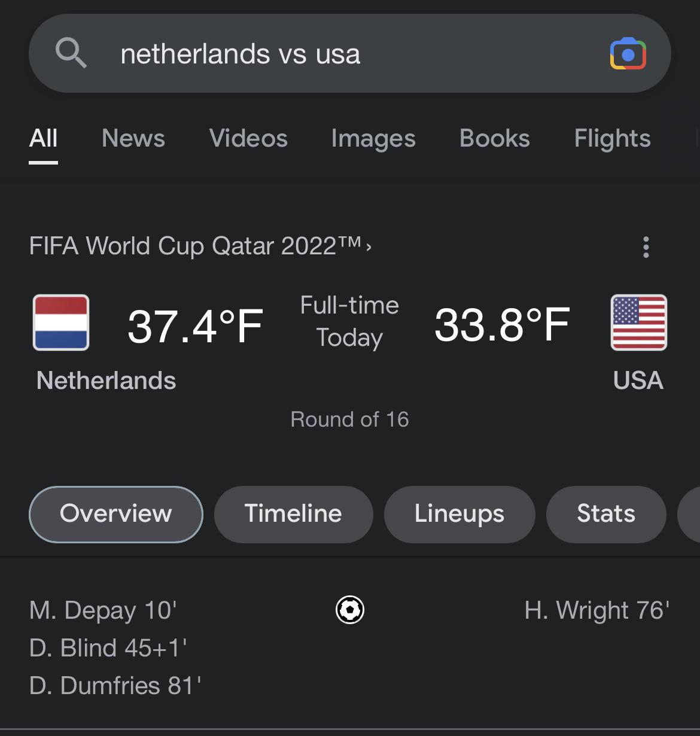Tap the soccer ball goals icon
700x736 pixels.
pos(350,610)
